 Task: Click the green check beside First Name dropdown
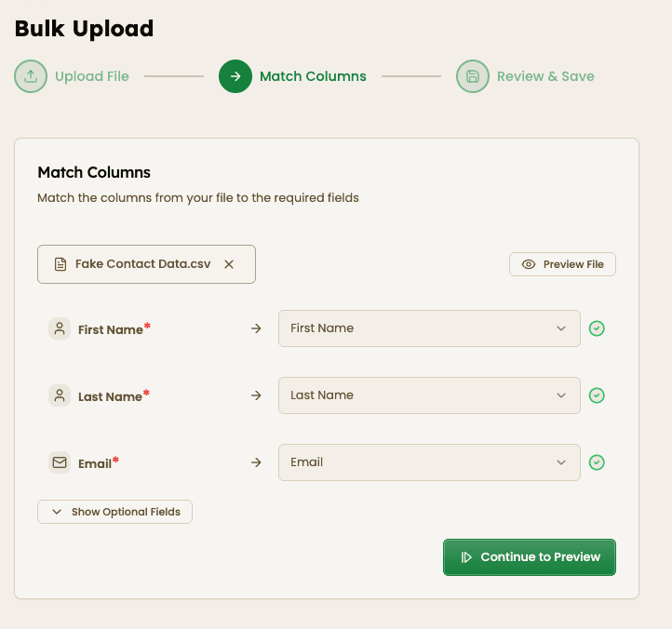[597, 328]
